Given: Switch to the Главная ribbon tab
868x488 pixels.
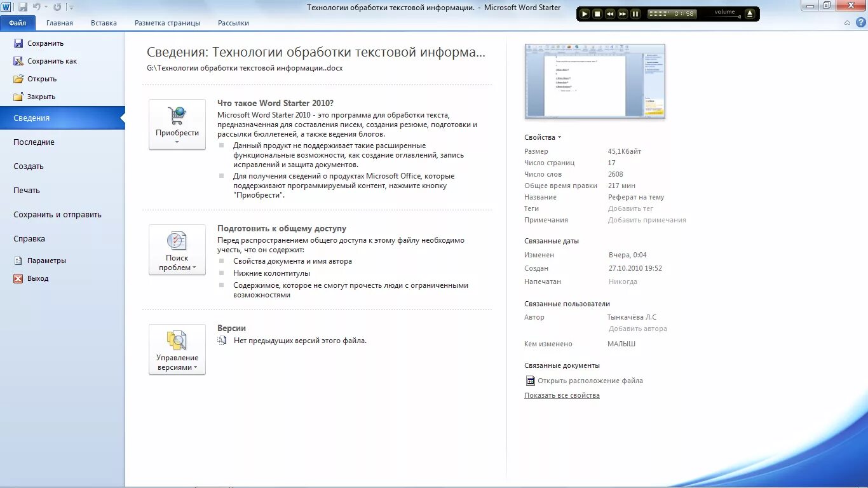Looking at the screenshot, I should [60, 23].
